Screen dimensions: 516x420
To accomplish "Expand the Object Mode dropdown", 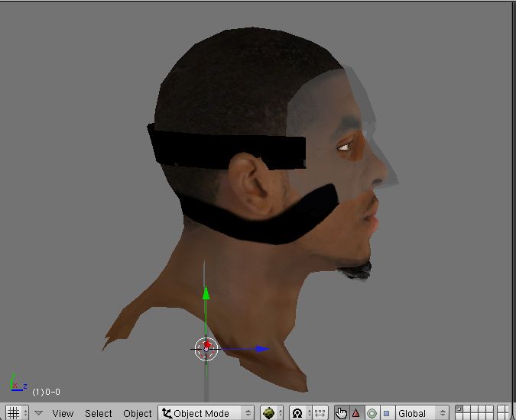I will [206, 413].
